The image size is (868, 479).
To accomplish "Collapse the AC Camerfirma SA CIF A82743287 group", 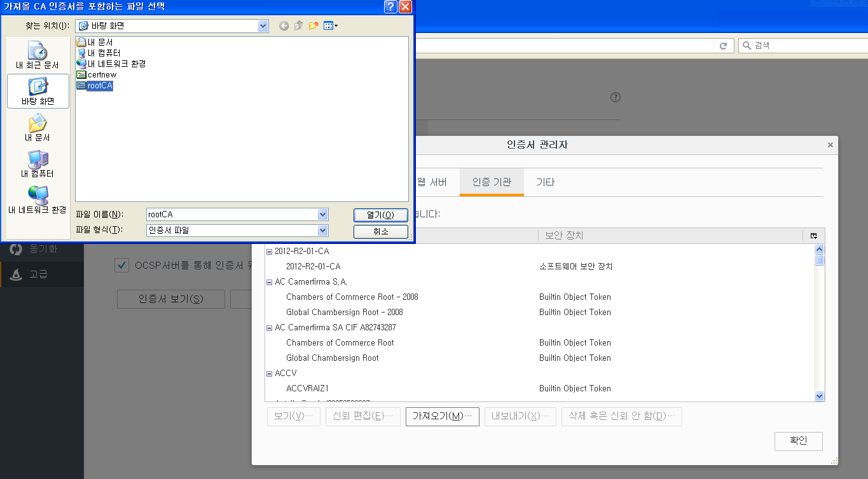I will click(269, 328).
